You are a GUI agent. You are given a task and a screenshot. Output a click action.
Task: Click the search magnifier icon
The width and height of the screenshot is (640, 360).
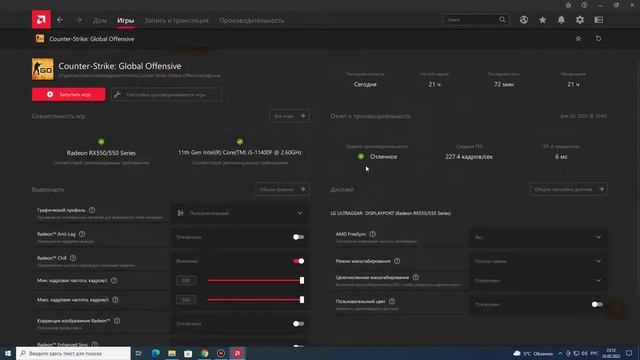tap(502, 20)
